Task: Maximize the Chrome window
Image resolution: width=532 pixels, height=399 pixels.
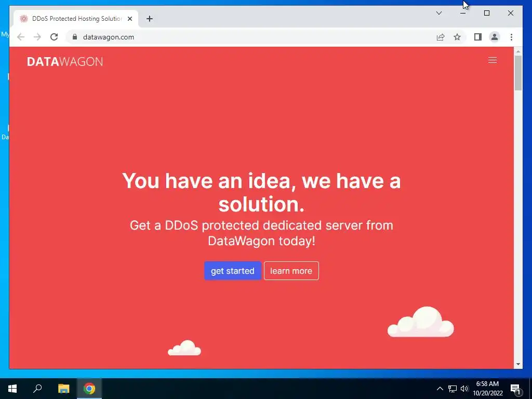Action: pos(486,13)
